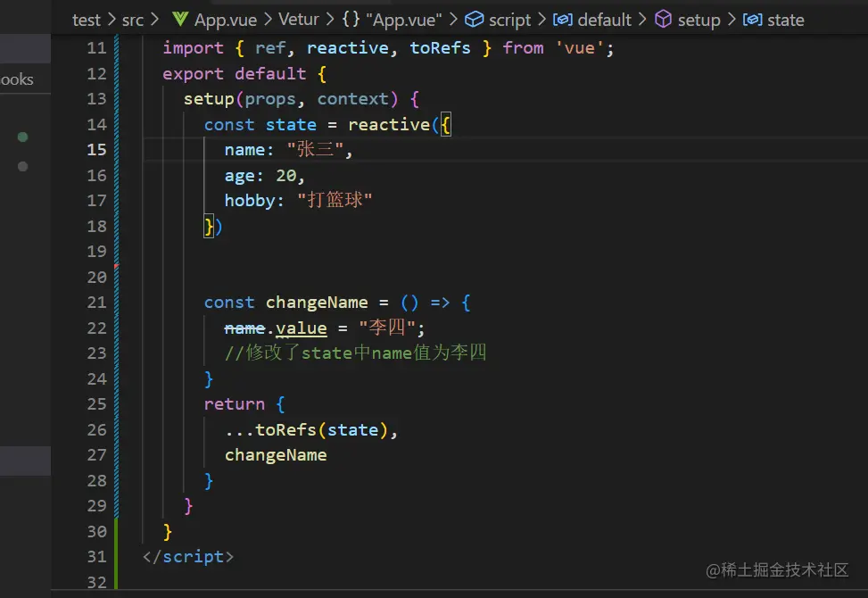Open the test folder breadcrumb
The height and width of the screenshot is (598, 868).
(x=87, y=20)
